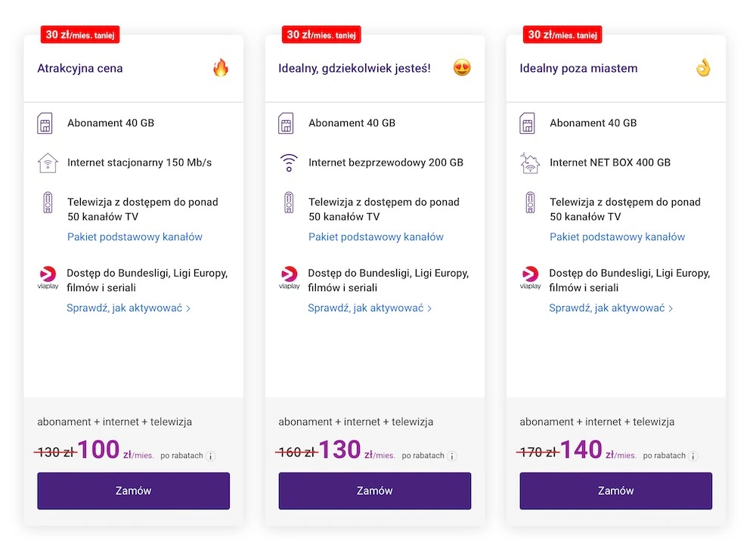Expand Sprawdź, jak aktywować in middle card

click(370, 308)
